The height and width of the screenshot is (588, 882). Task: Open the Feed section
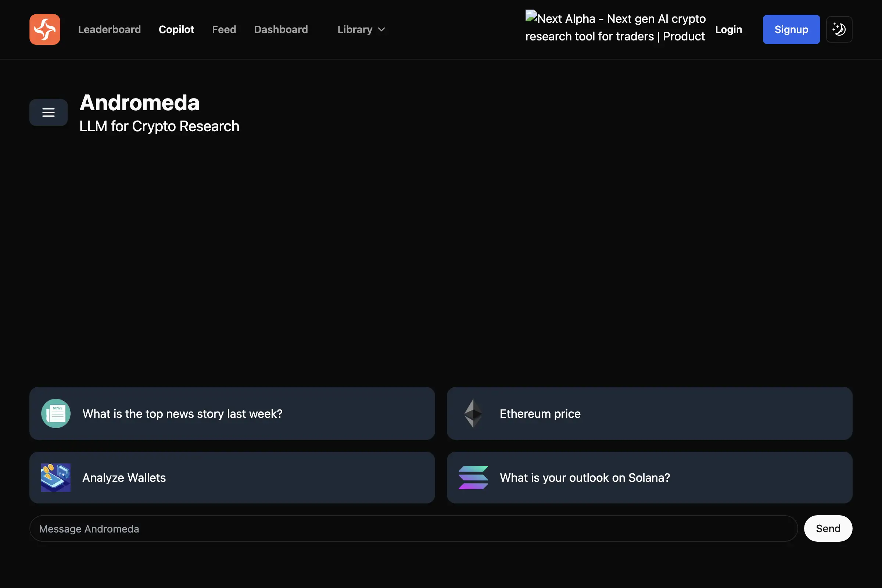click(x=224, y=29)
